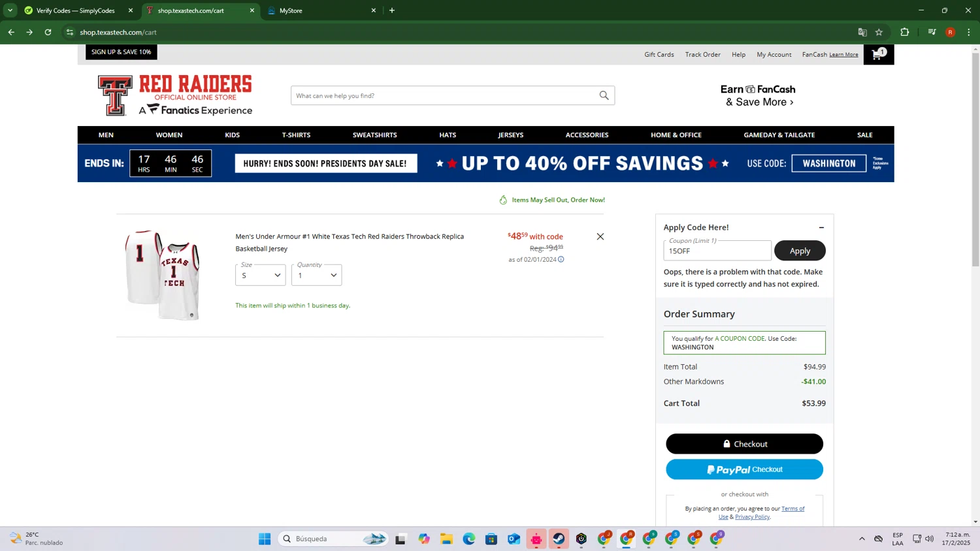Go forward in browser history
Viewport: 980px width, 551px height.
29,32
